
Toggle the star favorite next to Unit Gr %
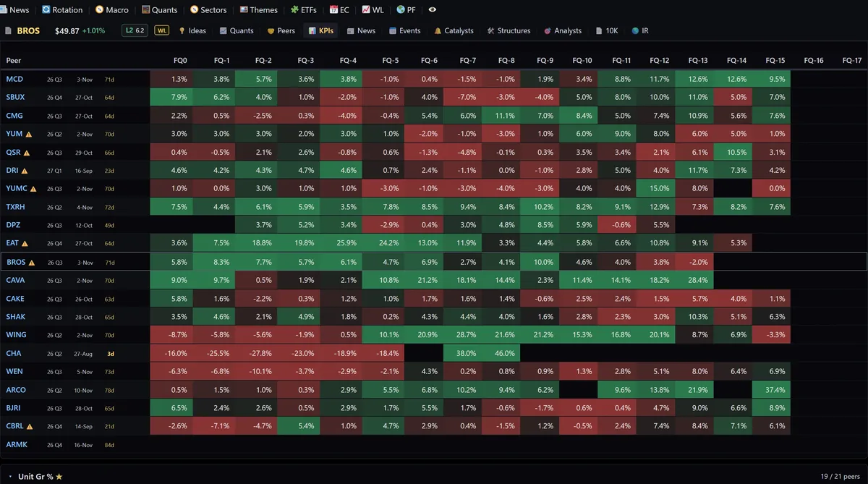tap(59, 477)
